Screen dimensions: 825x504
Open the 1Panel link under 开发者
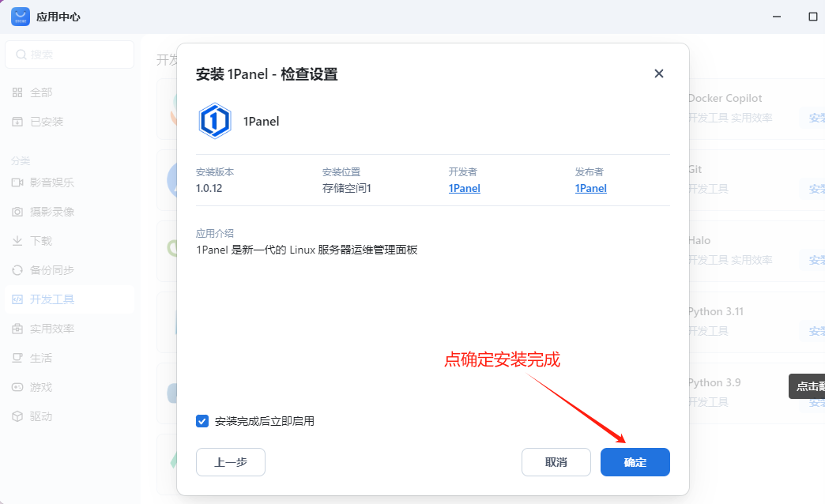pos(464,188)
